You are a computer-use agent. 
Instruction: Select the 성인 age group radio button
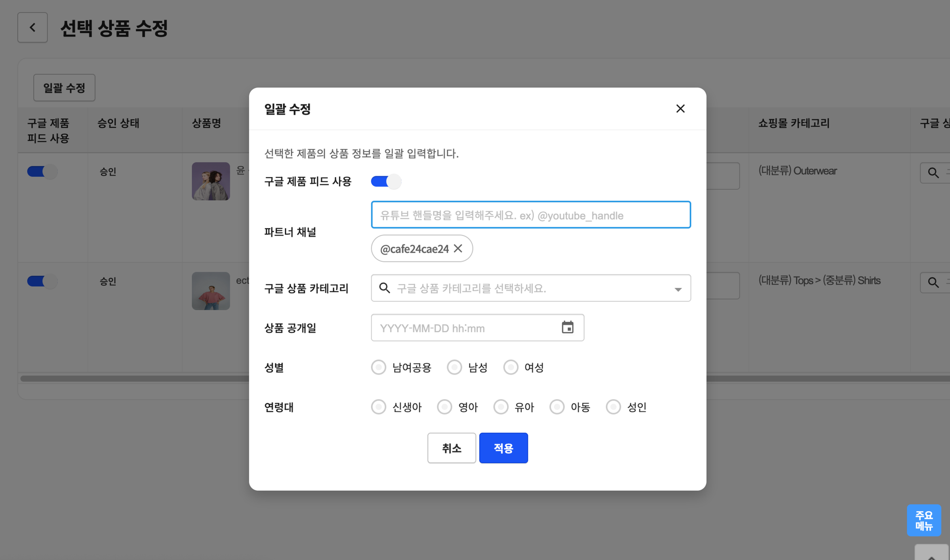point(613,407)
